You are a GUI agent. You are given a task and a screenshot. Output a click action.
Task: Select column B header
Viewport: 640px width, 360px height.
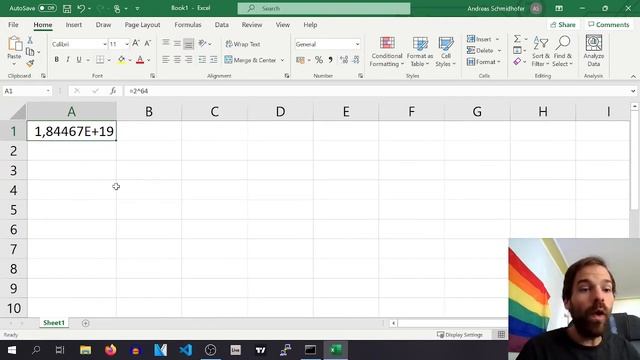click(149, 111)
